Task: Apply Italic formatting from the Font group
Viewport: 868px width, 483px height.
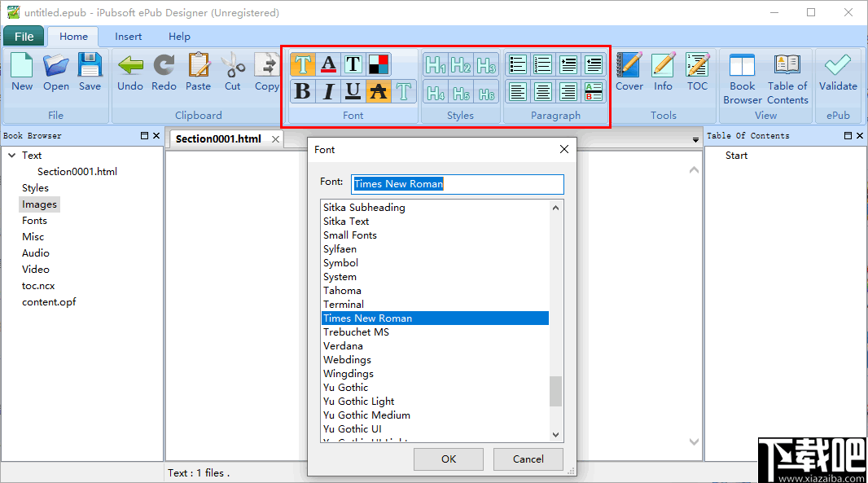Action: point(328,91)
